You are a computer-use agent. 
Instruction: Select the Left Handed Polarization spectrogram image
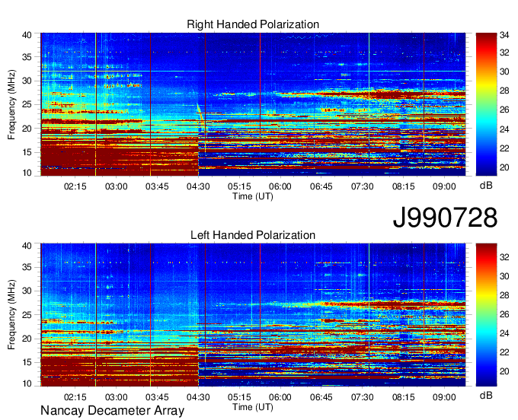coord(253,315)
